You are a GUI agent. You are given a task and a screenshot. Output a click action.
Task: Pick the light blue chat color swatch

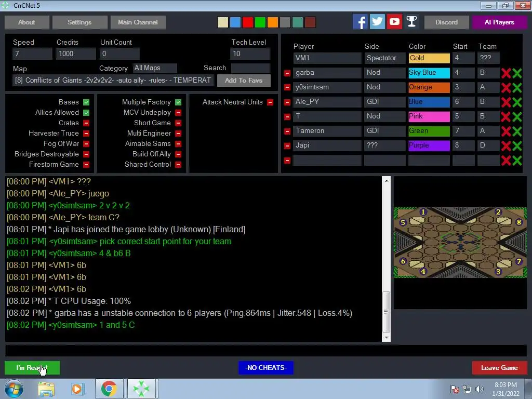(x=235, y=22)
